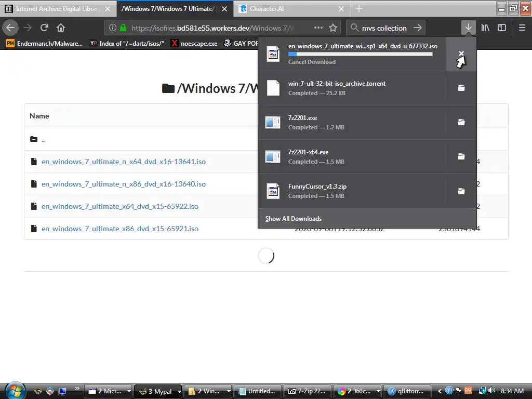The width and height of the screenshot is (532, 399).
Task: Show site information icon in address bar
Action: point(113,28)
